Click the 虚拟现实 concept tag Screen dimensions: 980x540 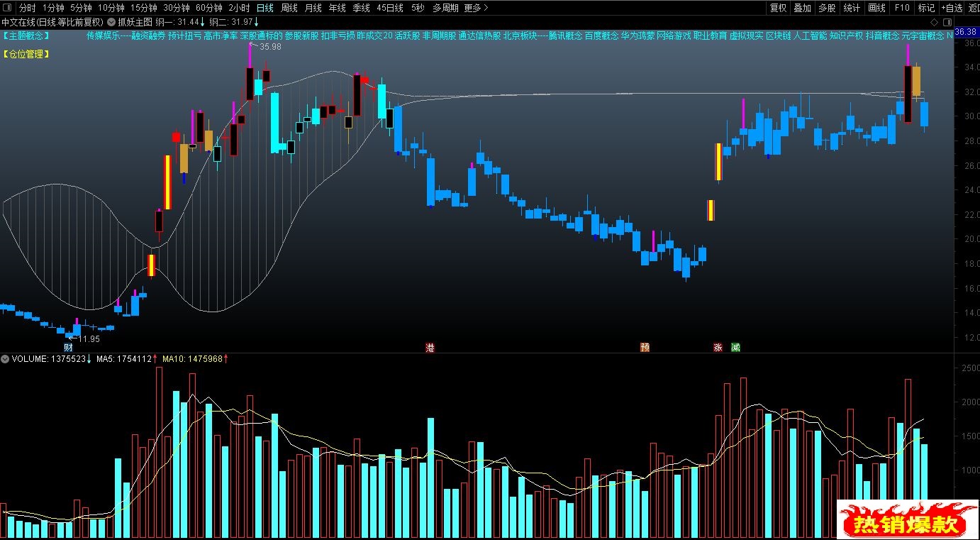click(x=746, y=35)
